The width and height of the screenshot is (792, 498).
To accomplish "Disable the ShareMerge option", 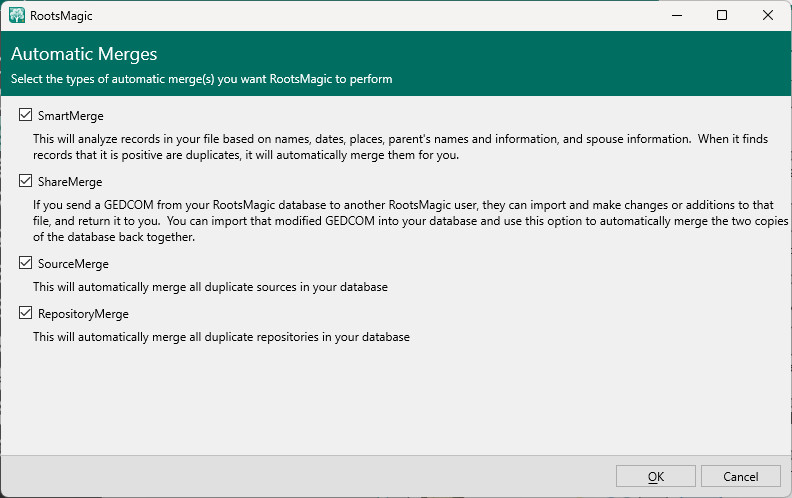I will (25, 182).
